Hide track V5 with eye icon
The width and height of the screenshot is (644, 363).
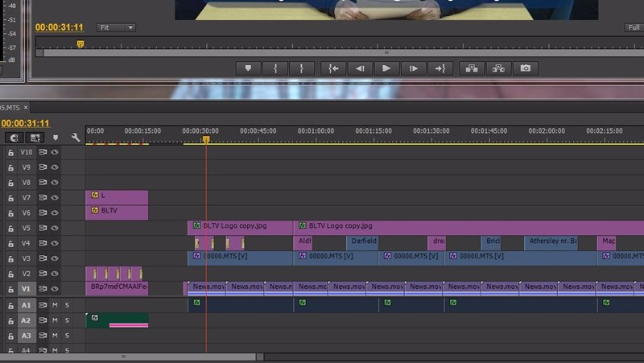[x=55, y=228]
